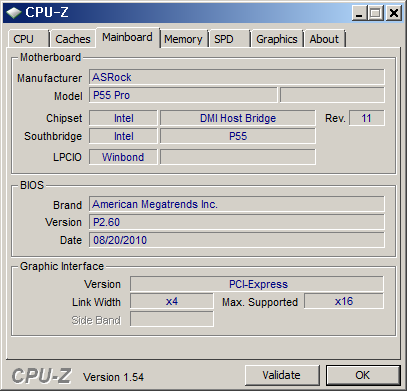Go to the About tab
Image resolution: width=407 pixels, height=391 pixels.
[324, 39]
